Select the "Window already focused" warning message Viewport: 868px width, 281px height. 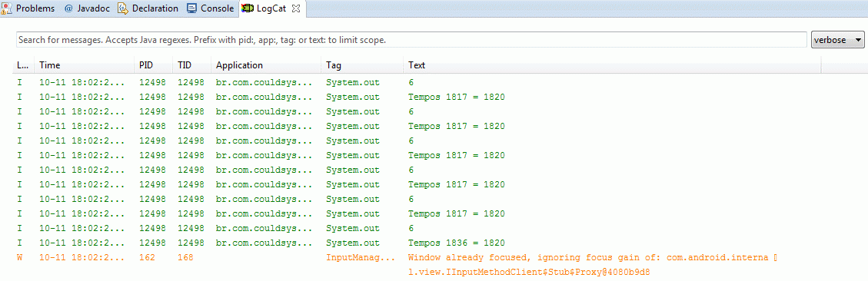pyautogui.click(x=594, y=257)
